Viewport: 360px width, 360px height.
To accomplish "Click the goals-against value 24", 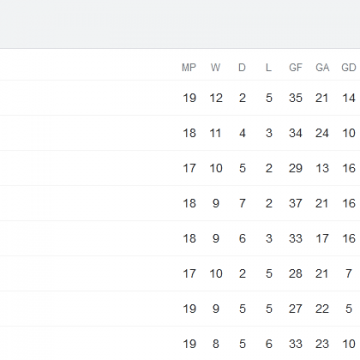I will click(322, 133).
